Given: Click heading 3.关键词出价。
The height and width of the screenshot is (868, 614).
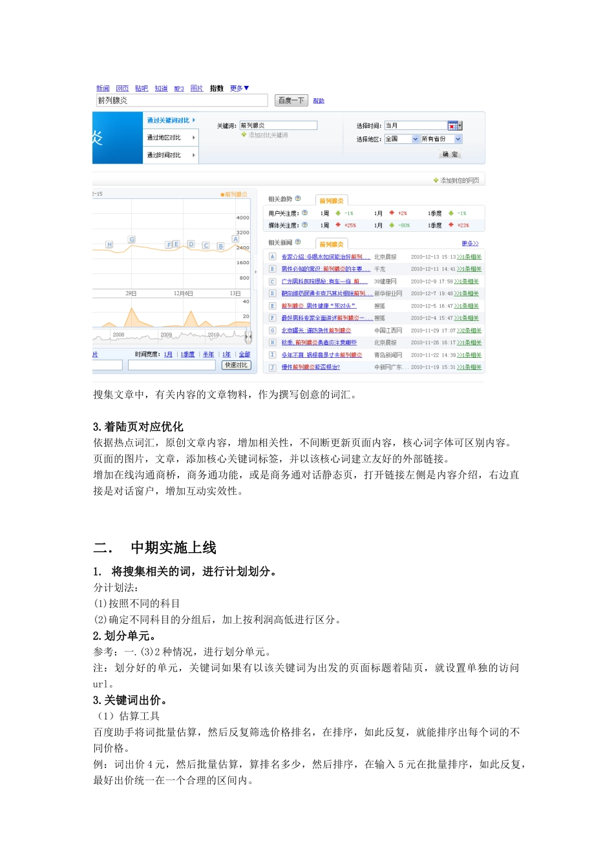Looking at the screenshot, I should click(x=131, y=700).
